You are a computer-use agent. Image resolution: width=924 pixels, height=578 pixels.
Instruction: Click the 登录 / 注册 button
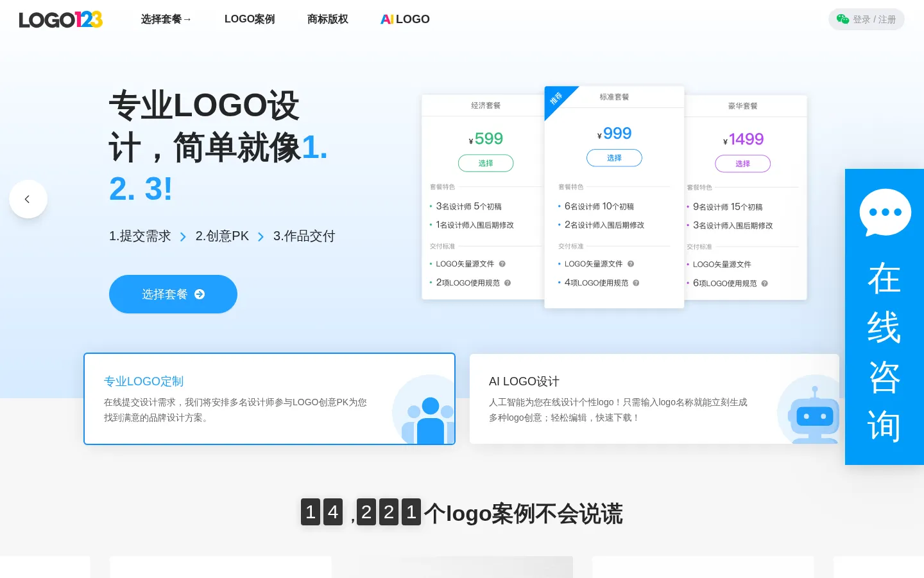(x=866, y=19)
